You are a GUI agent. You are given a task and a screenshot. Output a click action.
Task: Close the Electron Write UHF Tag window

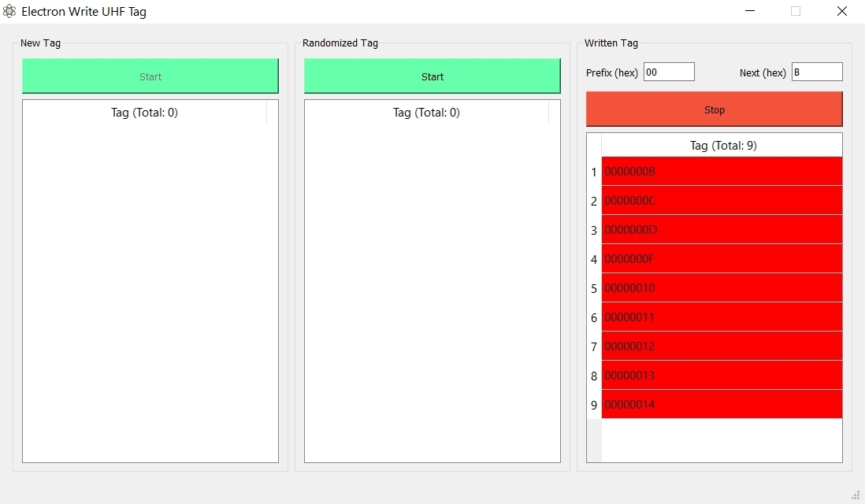[841, 12]
